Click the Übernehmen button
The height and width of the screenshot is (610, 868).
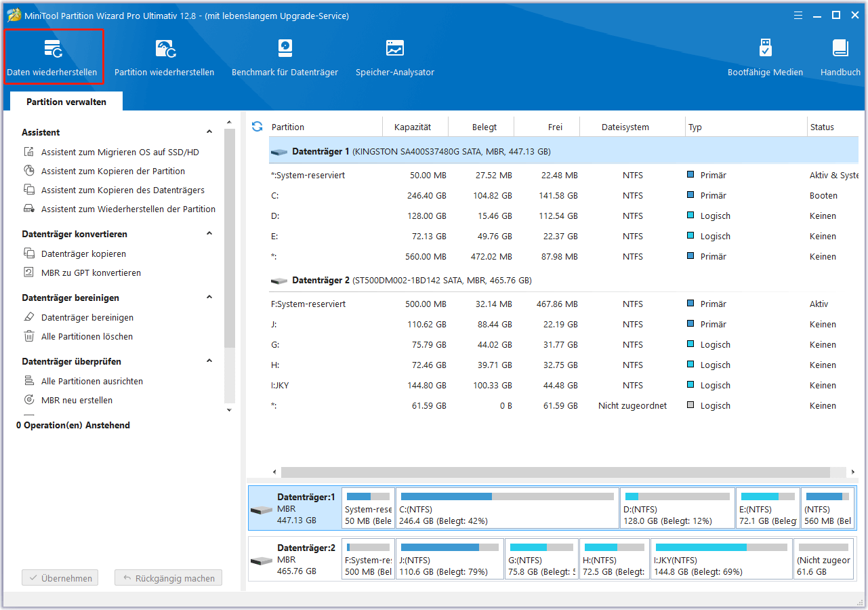[x=60, y=578]
